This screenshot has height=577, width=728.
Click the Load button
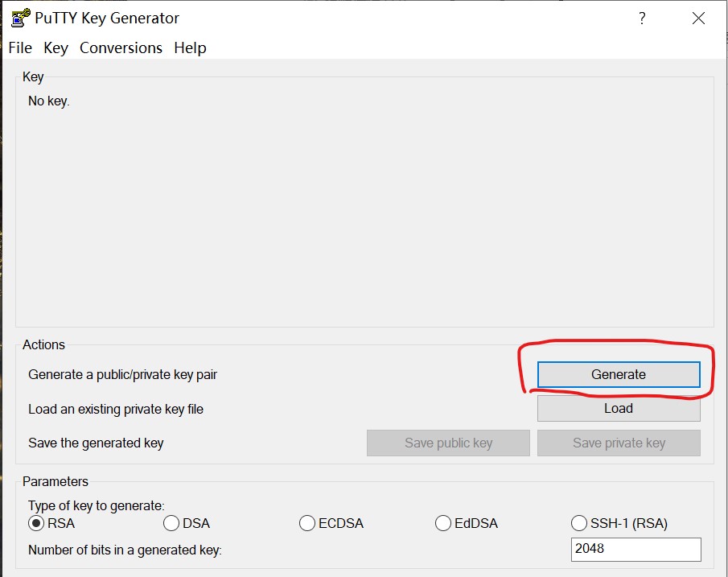pyautogui.click(x=619, y=408)
